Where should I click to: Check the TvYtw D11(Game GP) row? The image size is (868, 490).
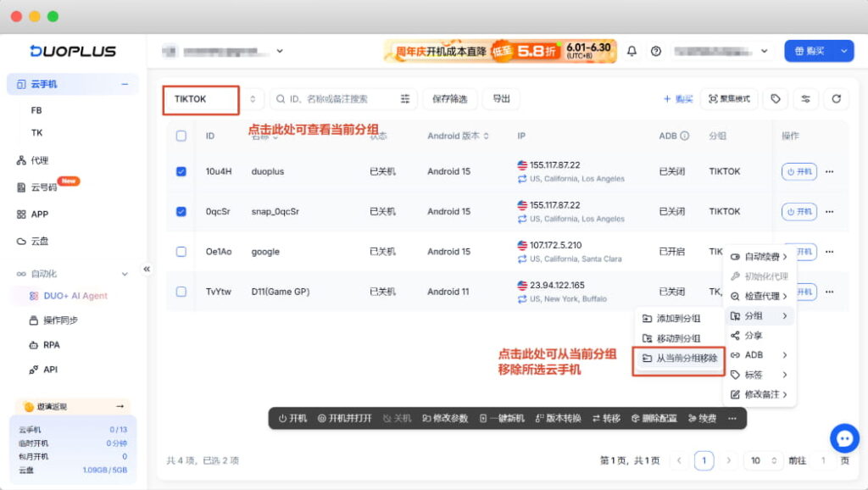(181, 292)
